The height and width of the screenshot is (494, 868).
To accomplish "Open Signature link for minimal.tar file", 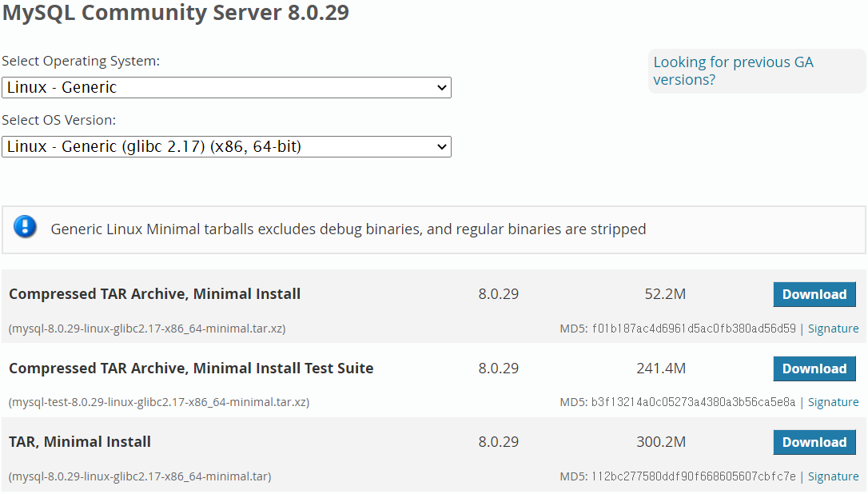I will (833, 476).
